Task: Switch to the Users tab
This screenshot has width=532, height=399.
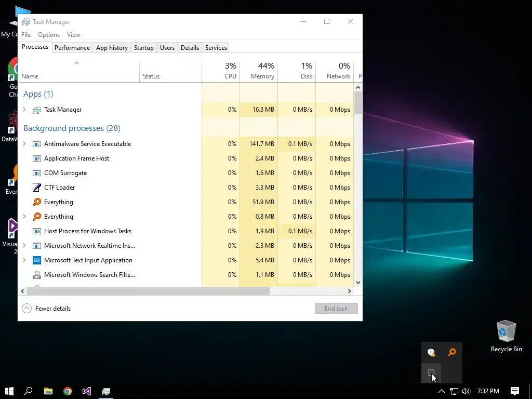Action: 167,48
